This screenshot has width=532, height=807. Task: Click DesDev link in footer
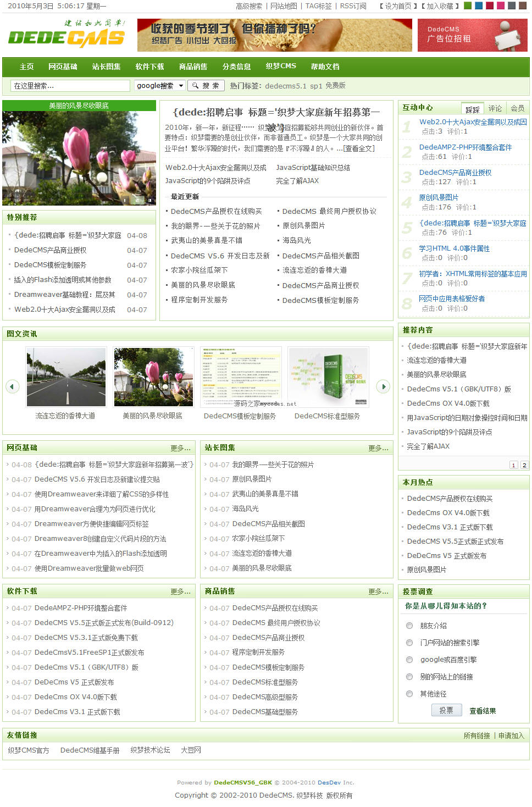329,782
